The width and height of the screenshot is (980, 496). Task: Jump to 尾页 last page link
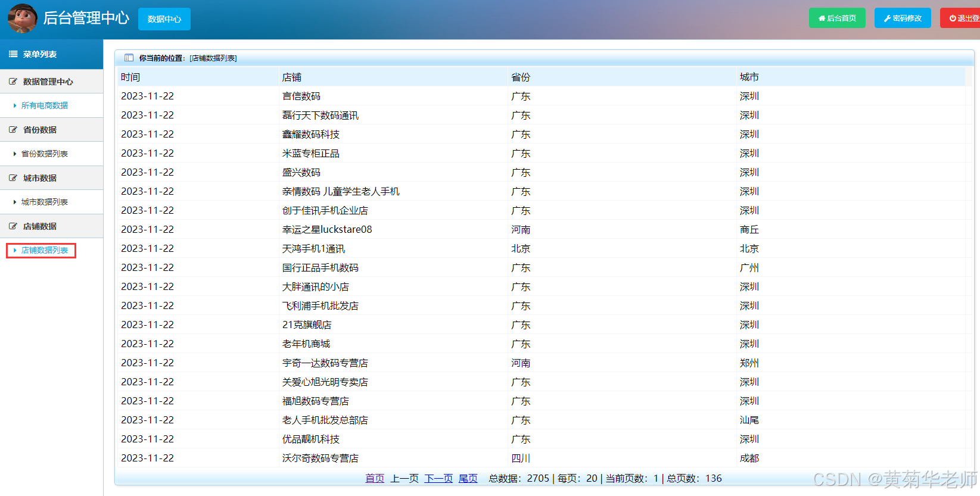[x=468, y=478]
